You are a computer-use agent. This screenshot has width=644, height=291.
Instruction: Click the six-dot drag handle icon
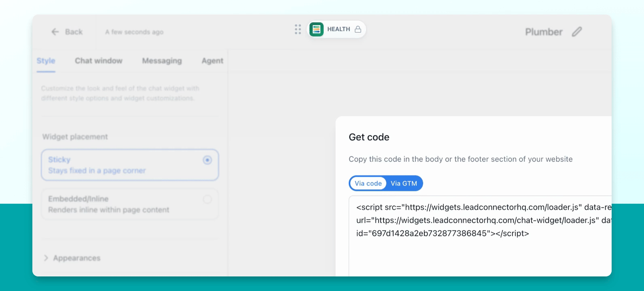click(x=298, y=29)
